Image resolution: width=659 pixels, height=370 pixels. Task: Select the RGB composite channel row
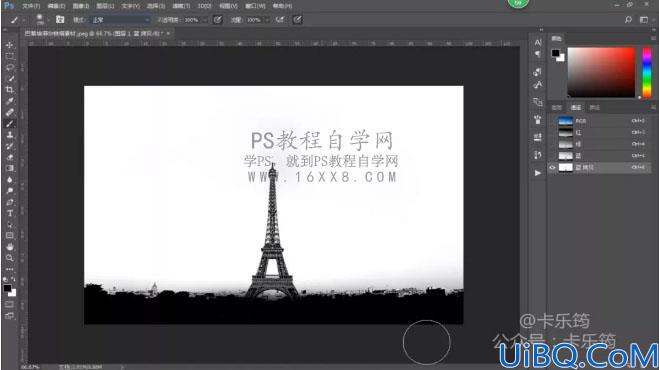pyautogui.click(x=599, y=121)
